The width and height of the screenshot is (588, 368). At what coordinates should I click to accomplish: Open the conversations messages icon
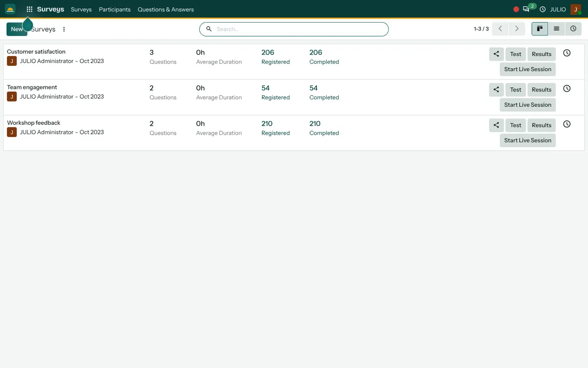[526, 9]
